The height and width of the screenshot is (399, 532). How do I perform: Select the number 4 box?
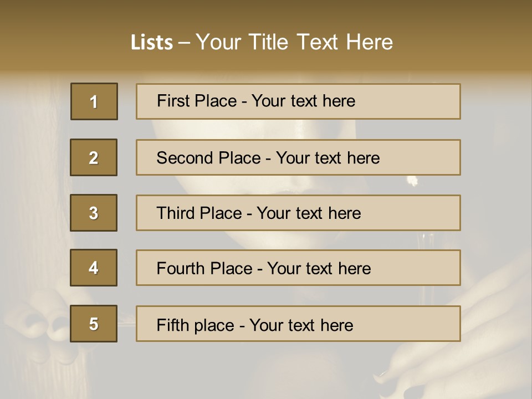coord(94,268)
